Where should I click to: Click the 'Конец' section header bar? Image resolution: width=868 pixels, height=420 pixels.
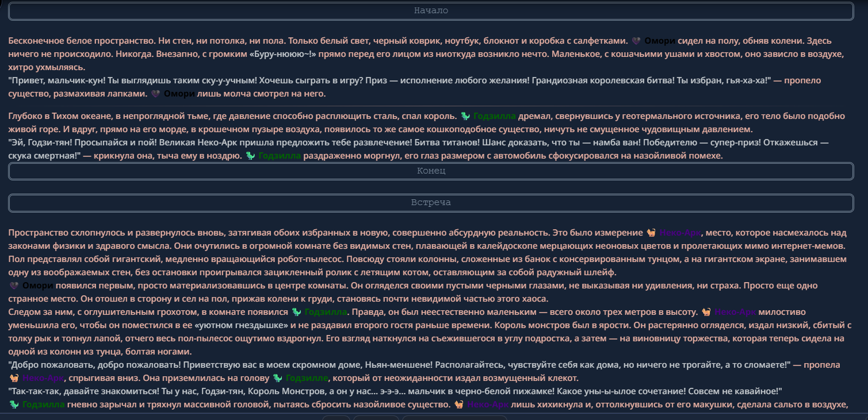(431, 171)
